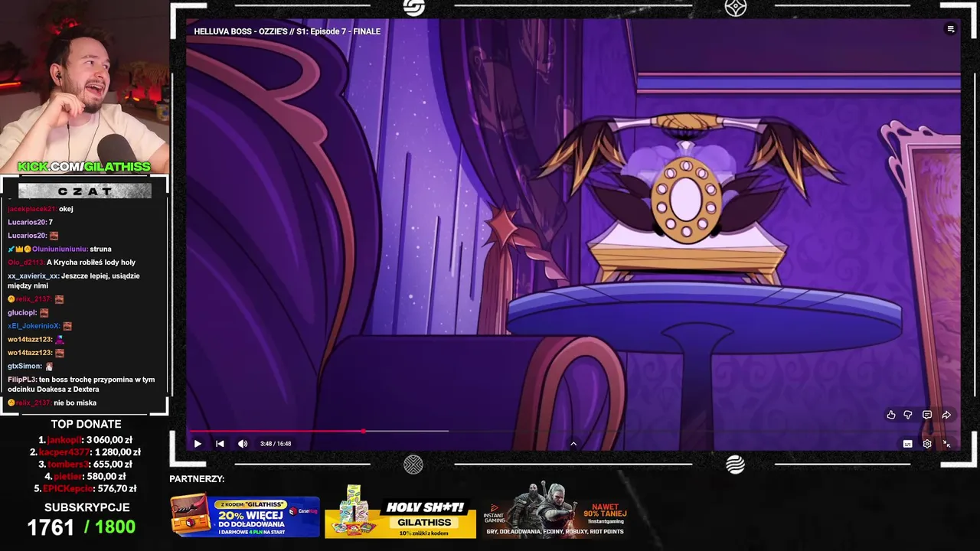Click the KICK.COM/GILATHISS link text
The height and width of the screenshot is (551, 980).
click(x=84, y=167)
